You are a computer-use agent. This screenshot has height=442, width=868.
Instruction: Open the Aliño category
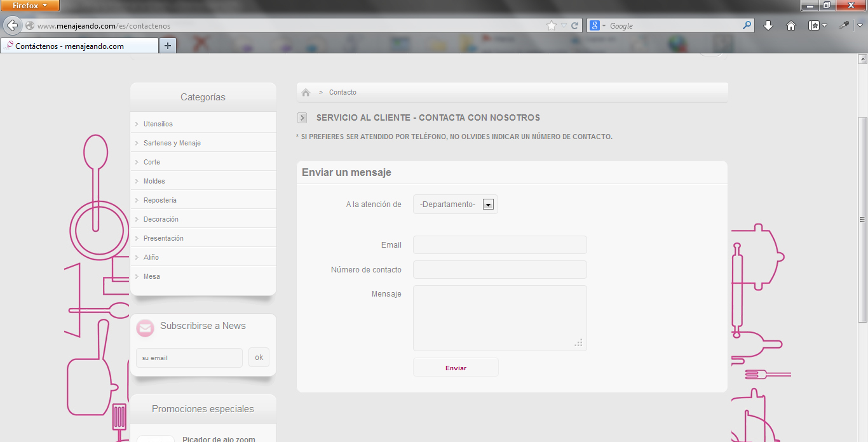(x=151, y=257)
